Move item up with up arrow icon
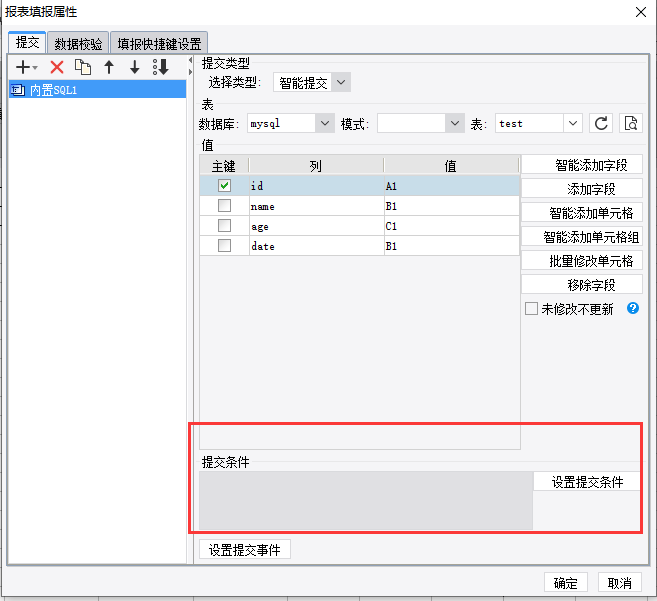This screenshot has height=601, width=657. [109, 67]
